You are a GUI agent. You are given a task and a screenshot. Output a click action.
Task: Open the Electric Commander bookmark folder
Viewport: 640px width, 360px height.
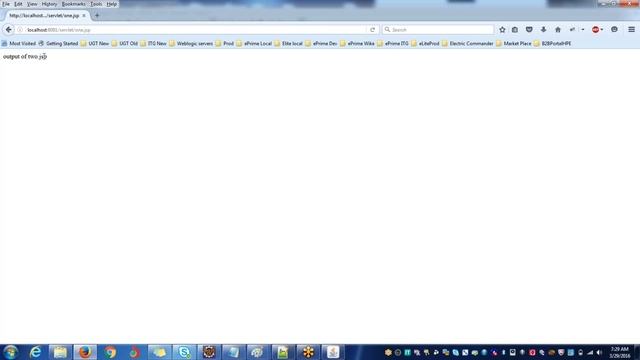pyautogui.click(x=468, y=43)
